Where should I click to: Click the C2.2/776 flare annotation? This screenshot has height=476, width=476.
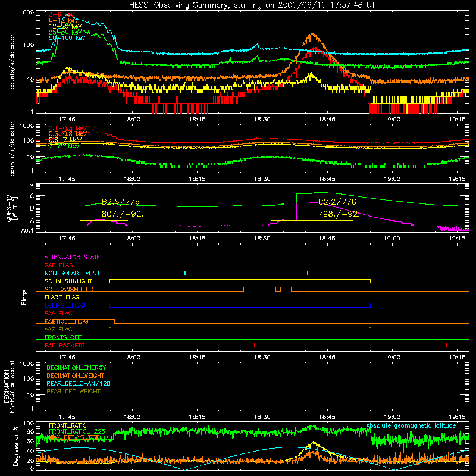click(337, 202)
